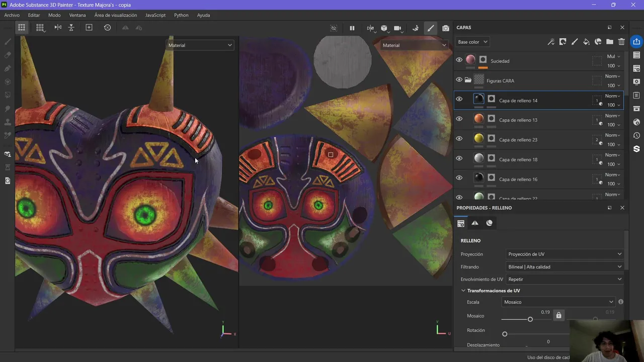Toggle visibility of Capa de relleno 13
This screenshot has width=644, height=362.
point(459,119)
